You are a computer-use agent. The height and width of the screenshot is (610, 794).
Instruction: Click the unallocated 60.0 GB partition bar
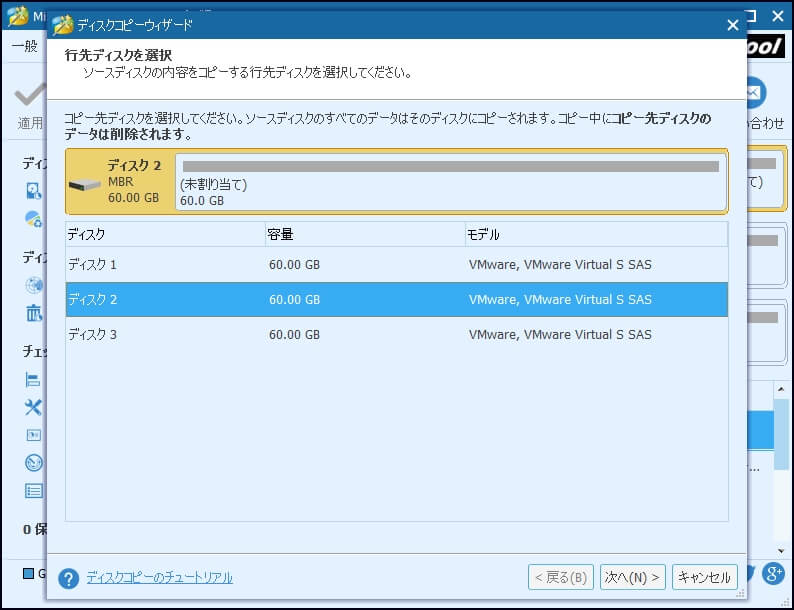(x=450, y=182)
